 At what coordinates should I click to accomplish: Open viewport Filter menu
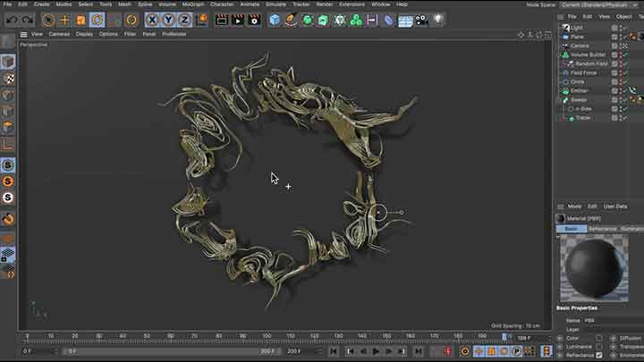[130, 34]
